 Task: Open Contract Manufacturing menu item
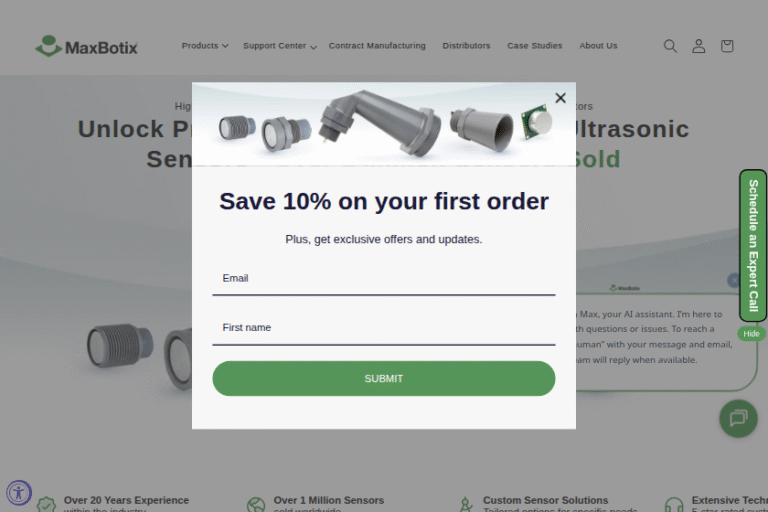(x=377, y=46)
